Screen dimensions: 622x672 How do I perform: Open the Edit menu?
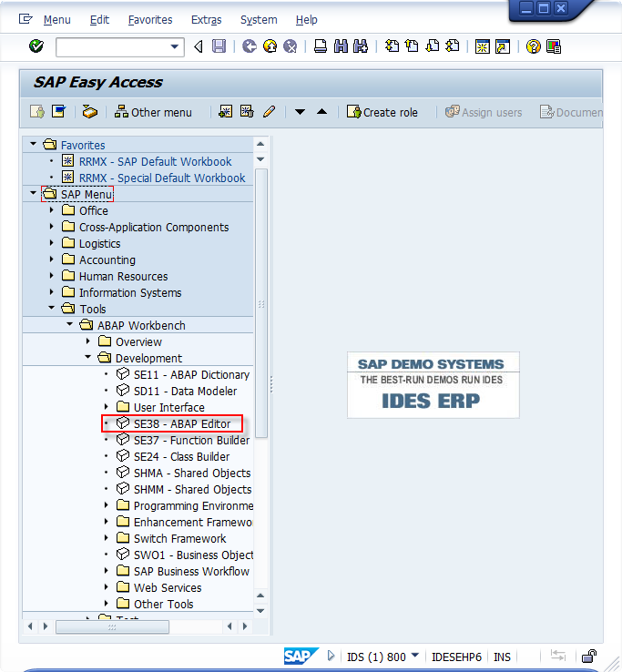click(x=99, y=20)
